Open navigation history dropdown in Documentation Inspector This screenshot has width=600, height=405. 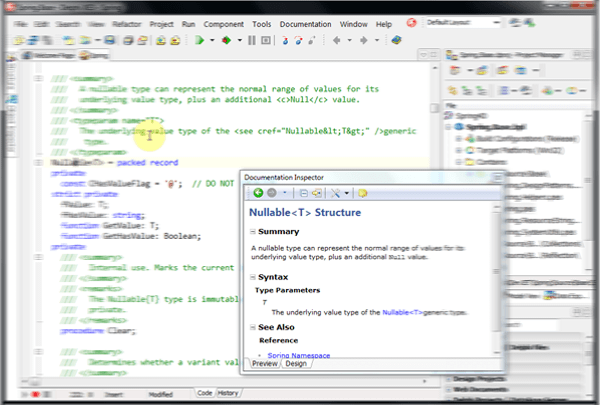[285, 193]
